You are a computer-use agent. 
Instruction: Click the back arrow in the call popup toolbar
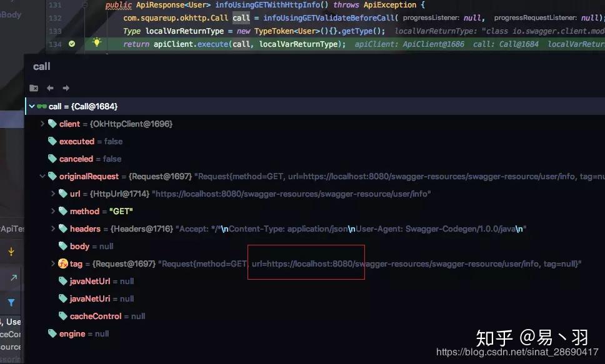point(50,88)
